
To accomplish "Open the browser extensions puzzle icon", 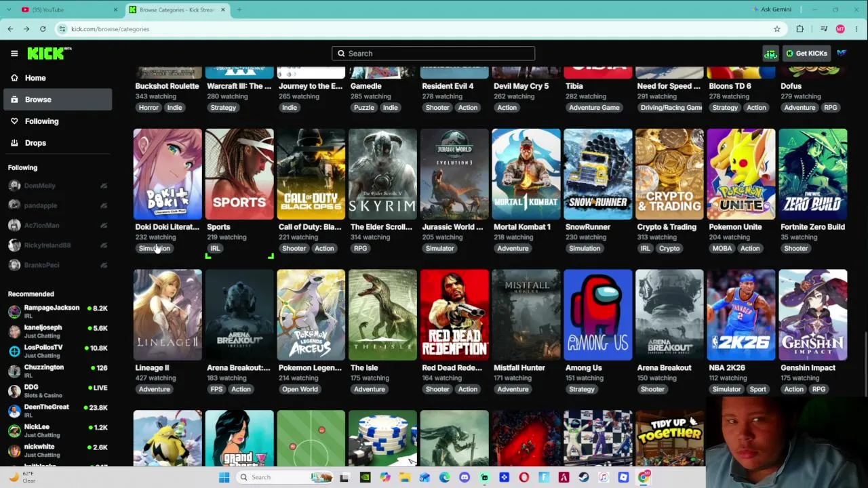I will click(x=800, y=29).
